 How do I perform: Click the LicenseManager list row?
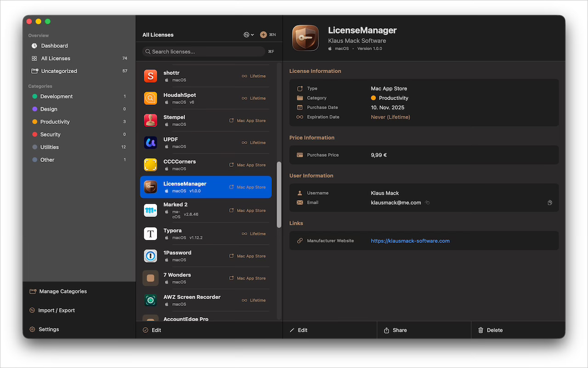[x=206, y=187]
